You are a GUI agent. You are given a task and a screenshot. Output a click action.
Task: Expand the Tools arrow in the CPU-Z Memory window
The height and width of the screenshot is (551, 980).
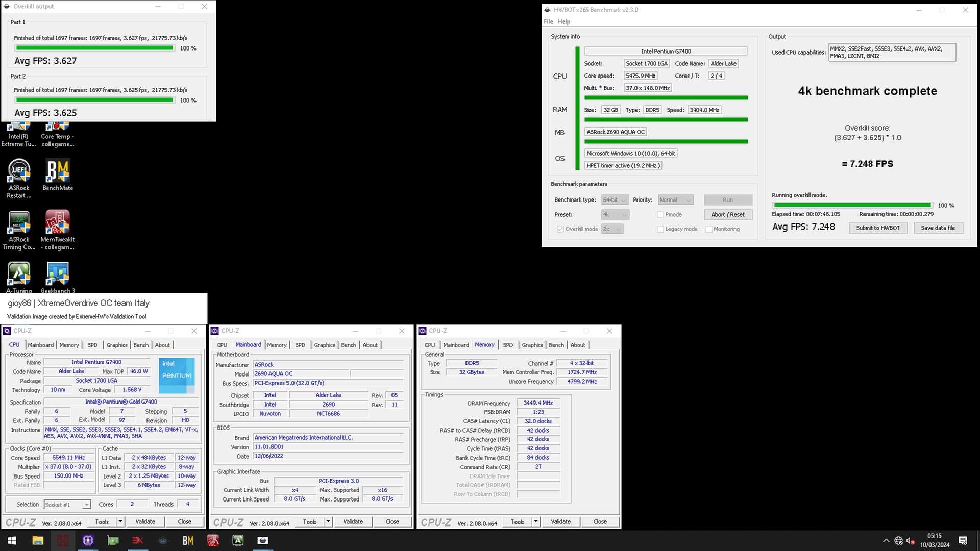click(x=536, y=522)
